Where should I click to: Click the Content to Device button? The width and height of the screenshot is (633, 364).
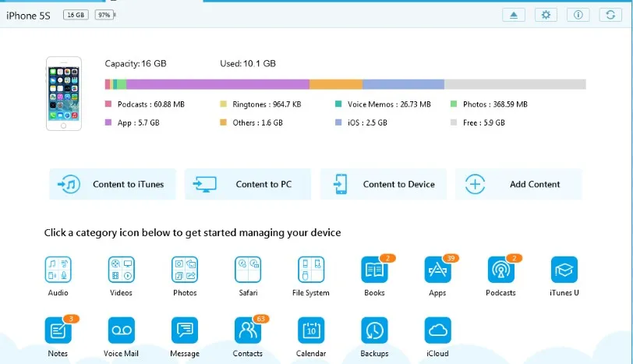point(384,184)
